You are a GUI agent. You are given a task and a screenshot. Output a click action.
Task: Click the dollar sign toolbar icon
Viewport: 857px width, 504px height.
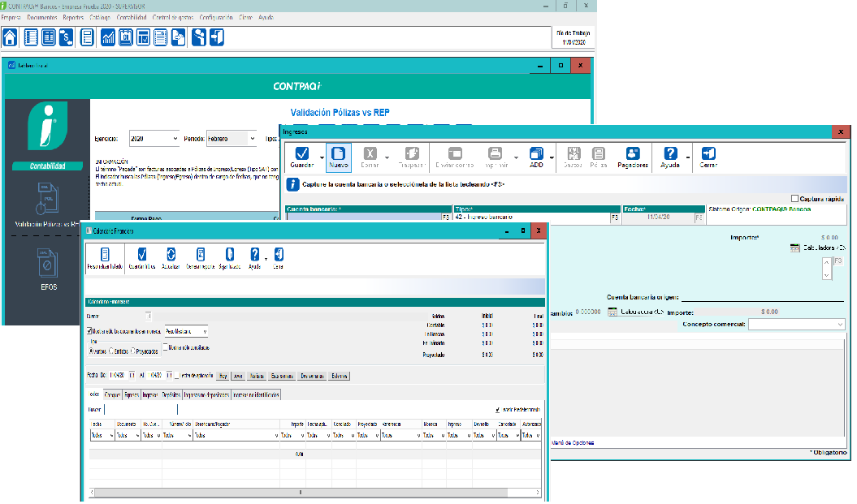point(66,37)
